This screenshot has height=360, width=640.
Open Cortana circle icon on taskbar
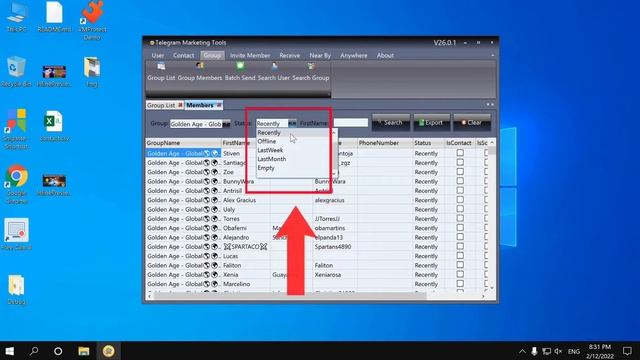[x=58, y=351]
